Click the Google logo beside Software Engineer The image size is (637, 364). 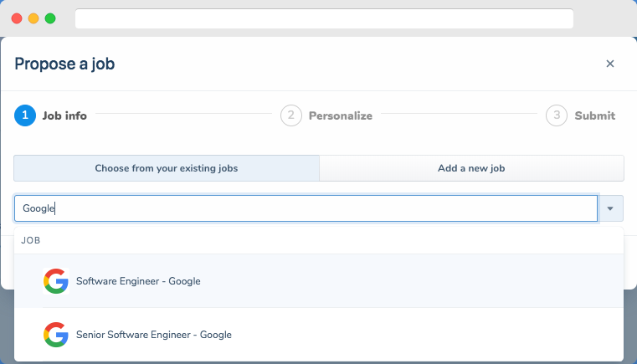click(56, 281)
